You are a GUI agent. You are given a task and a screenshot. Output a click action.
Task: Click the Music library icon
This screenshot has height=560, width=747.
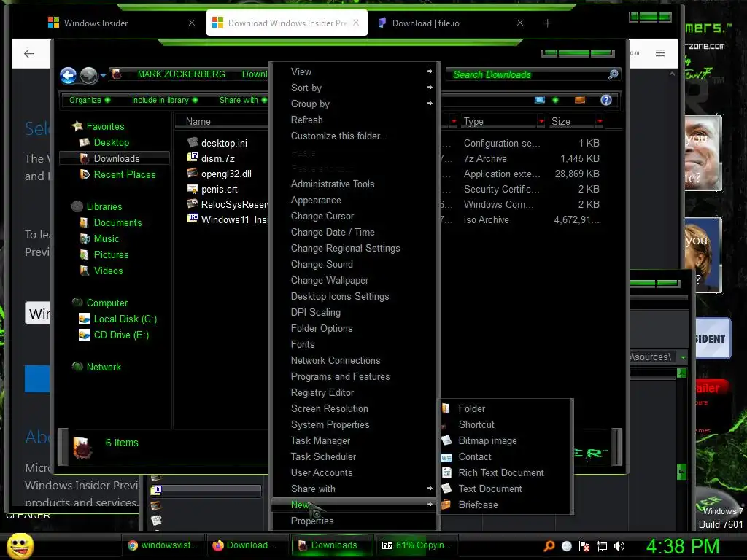coord(85,238)
